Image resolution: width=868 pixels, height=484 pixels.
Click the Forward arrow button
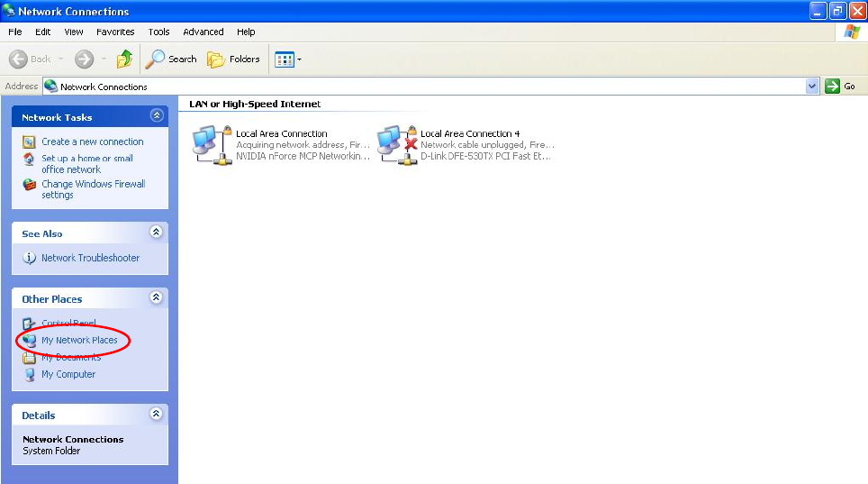tap(84, 59)
